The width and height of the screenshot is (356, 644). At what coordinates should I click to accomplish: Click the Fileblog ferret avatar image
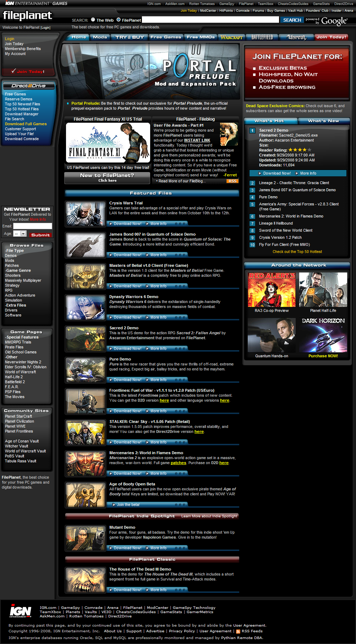tap(229, 134)
